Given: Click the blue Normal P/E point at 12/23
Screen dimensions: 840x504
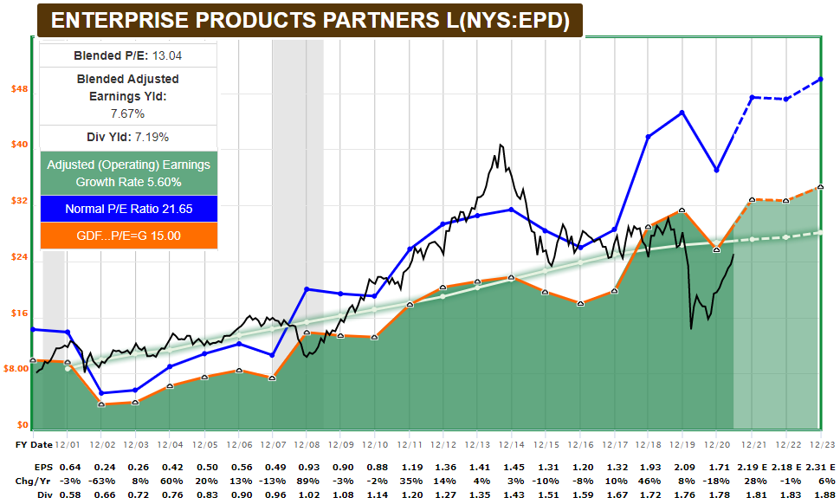Looking at the screenshot, I should click(820, 80).
